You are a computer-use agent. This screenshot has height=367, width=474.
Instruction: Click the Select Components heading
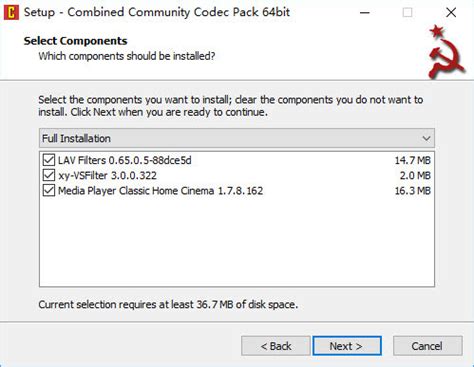point(76,41)
